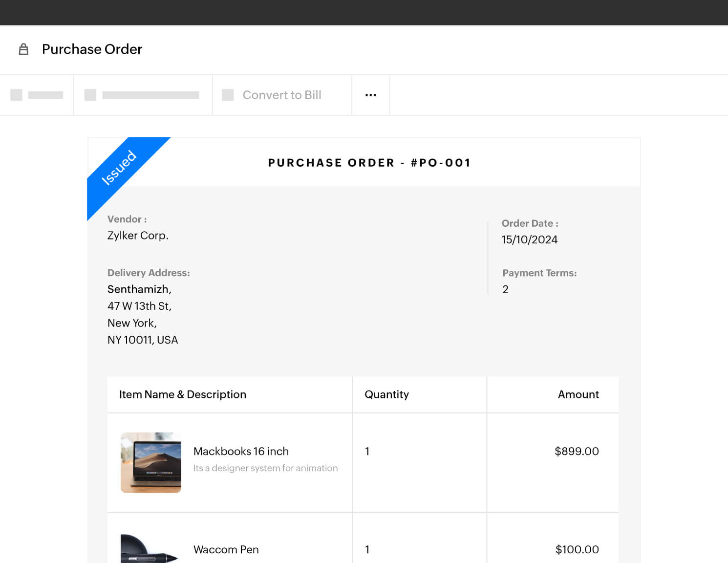
Task: Click the Item Name & Description column header
Action: click(x=183, y=394)
